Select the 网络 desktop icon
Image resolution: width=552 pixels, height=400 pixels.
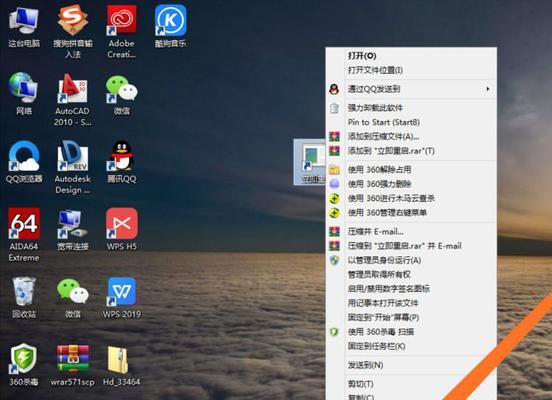pos(24,94)
